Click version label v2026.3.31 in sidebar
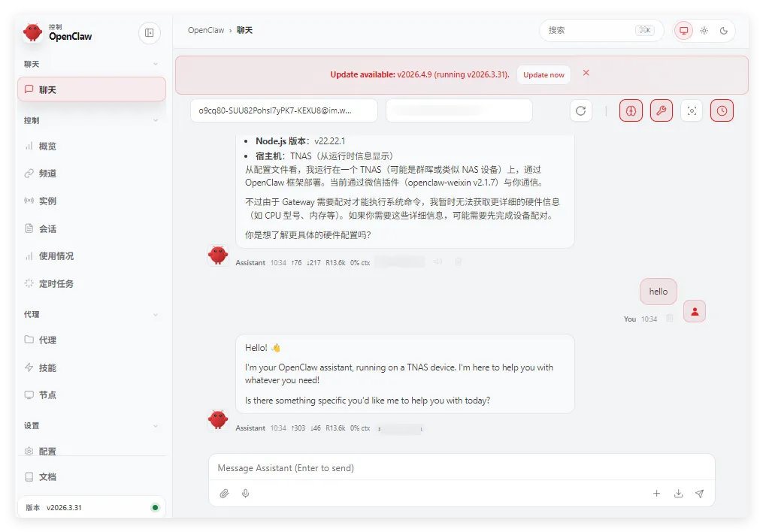The width and height of the screenshot is (763, 532). [64, 508]
